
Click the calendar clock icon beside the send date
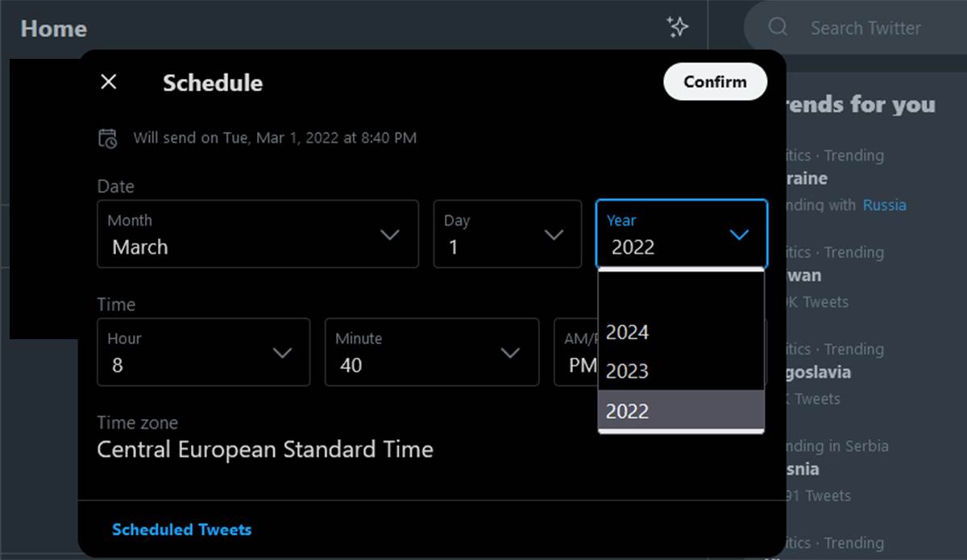click(x=107, y=138)
